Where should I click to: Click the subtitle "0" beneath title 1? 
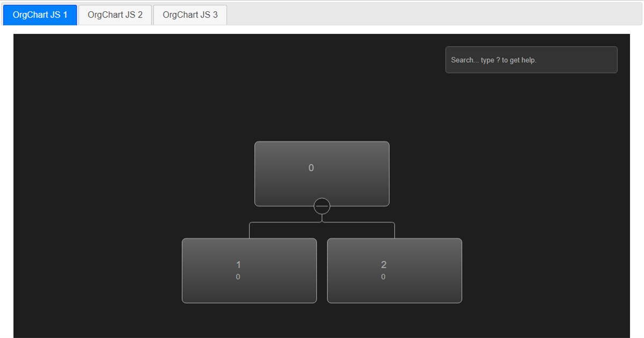(x=238, y=277)
